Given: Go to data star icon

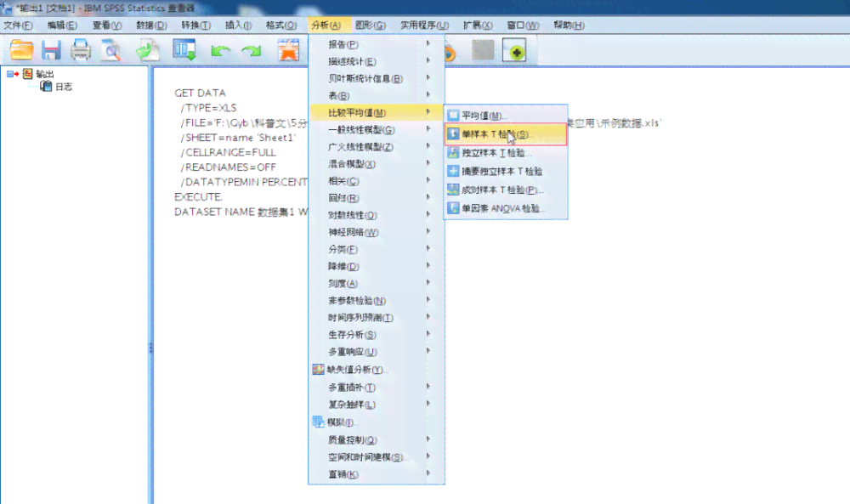Looking at the screenshot, I should [288, 50].
